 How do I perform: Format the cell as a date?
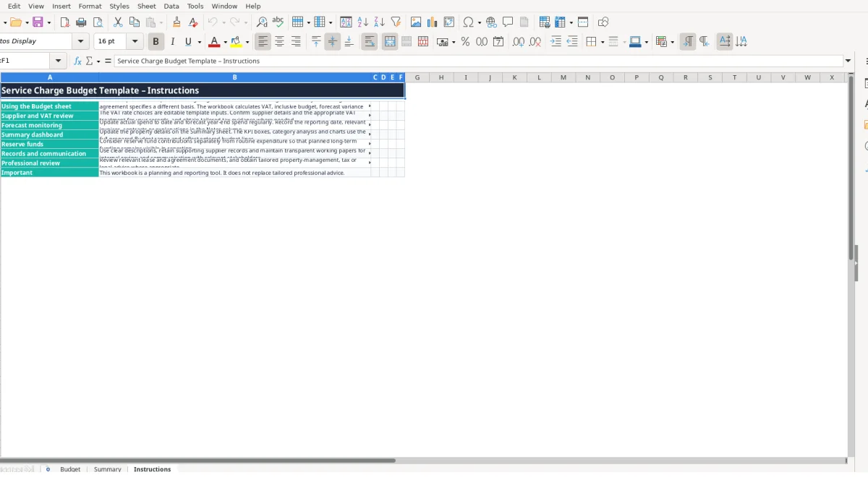tap(498, 42)
